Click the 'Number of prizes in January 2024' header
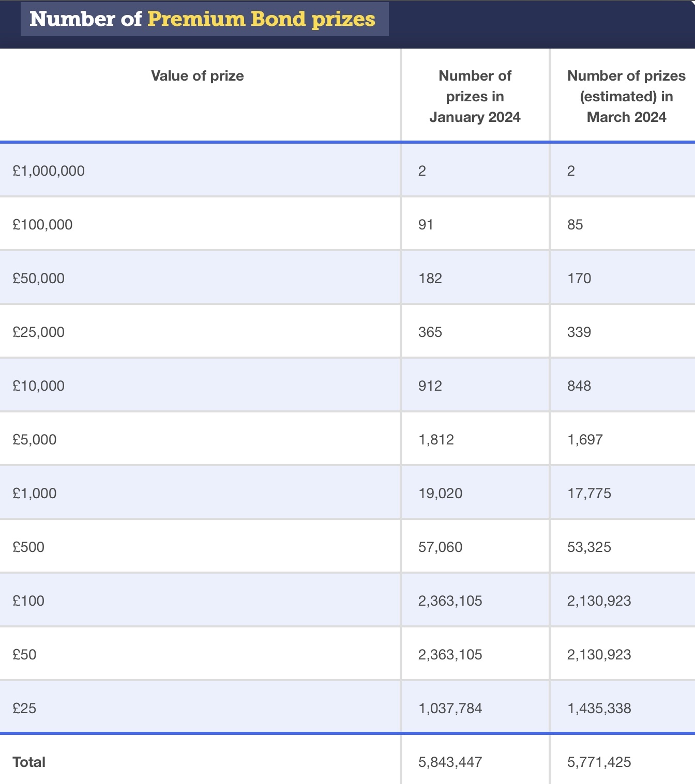Screen dimensions: 695x784 click(x=474, y=97)
